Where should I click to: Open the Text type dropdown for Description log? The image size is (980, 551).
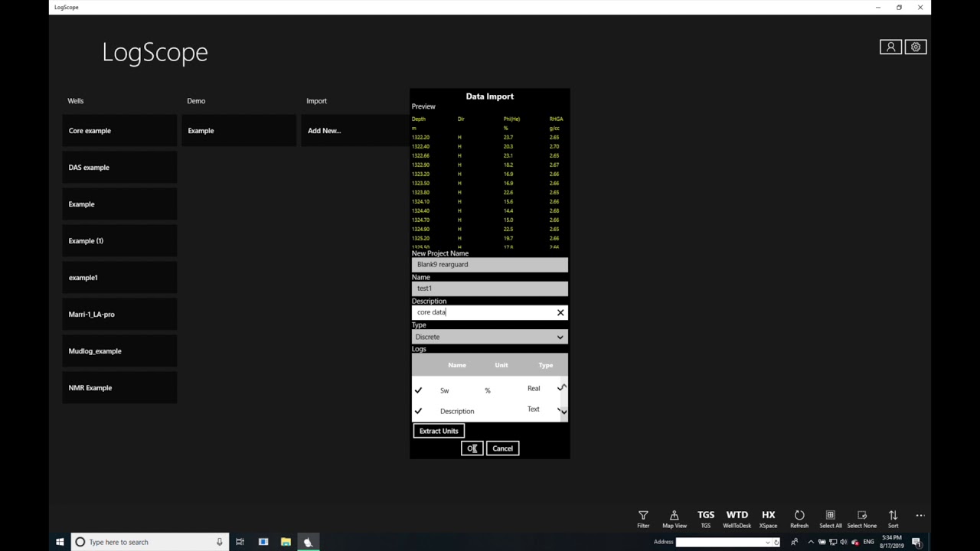[543, 409]
